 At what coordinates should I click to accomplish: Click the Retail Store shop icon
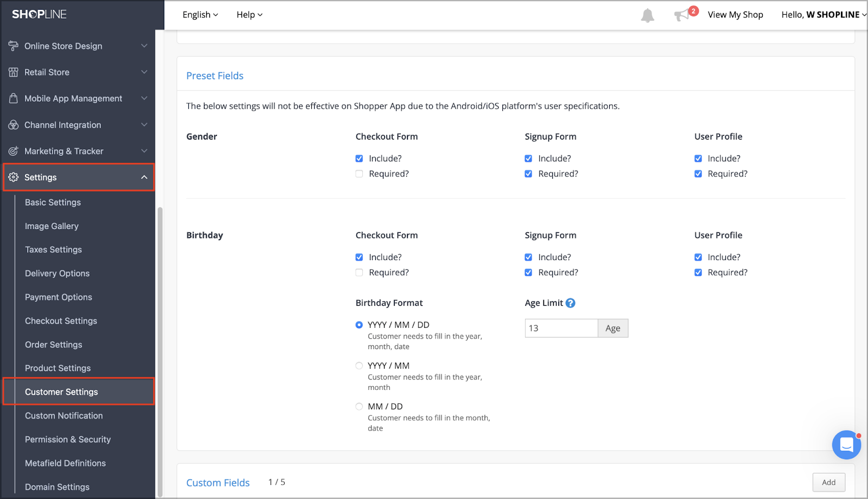click(14, 72)
